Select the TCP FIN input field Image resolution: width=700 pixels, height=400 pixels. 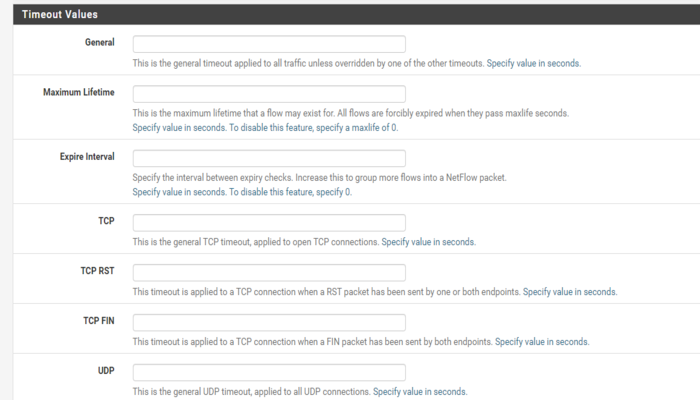[x=269, y=323]
